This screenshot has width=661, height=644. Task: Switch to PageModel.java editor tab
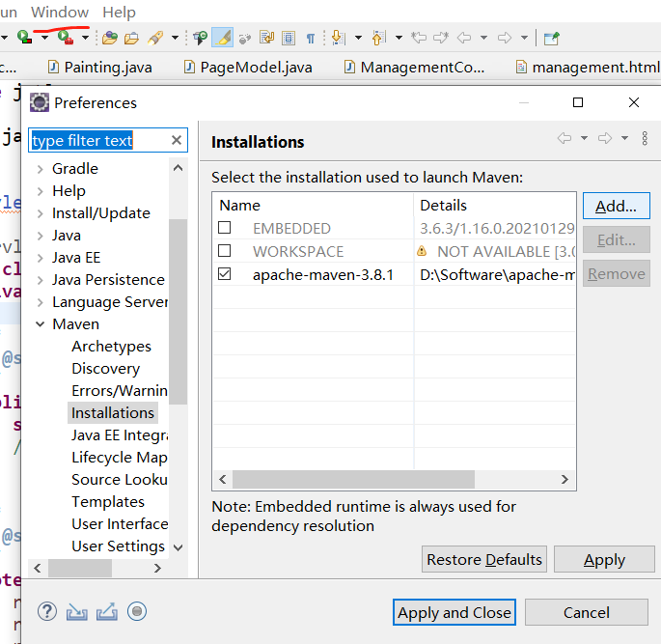248,67
